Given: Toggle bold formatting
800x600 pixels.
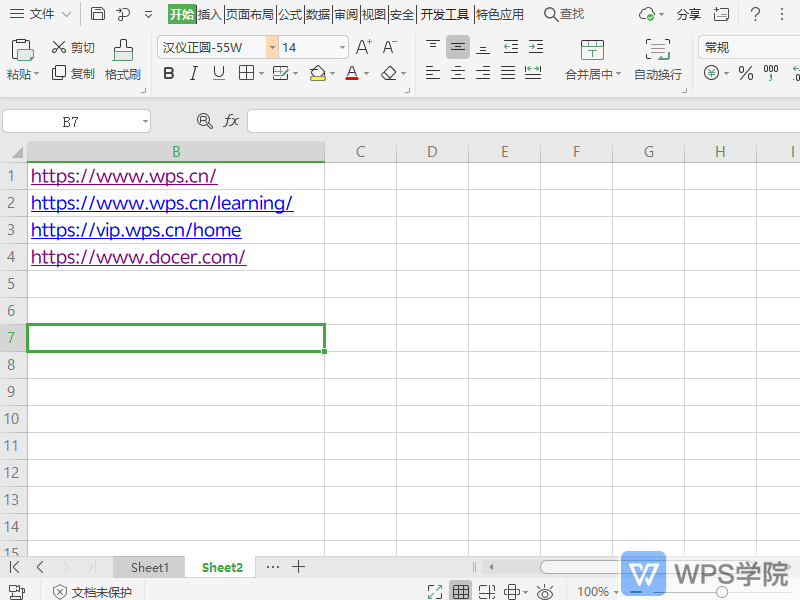Looking at the screenshot, I should pyautogui.click(x=168, y=74).
